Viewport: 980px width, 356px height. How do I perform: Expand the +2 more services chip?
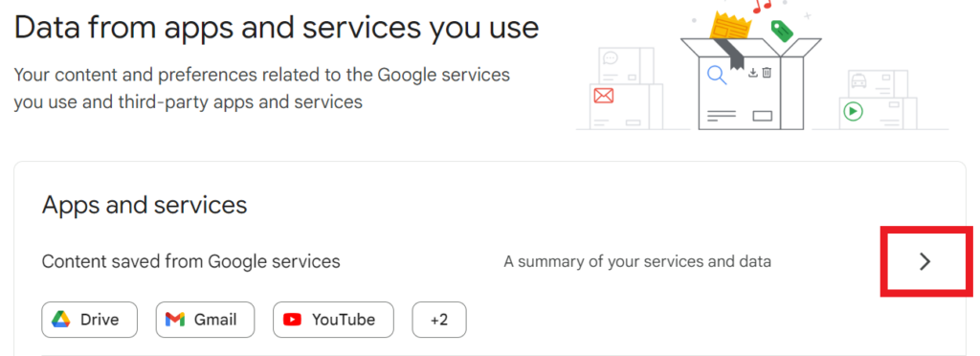(x=438, y=320)
